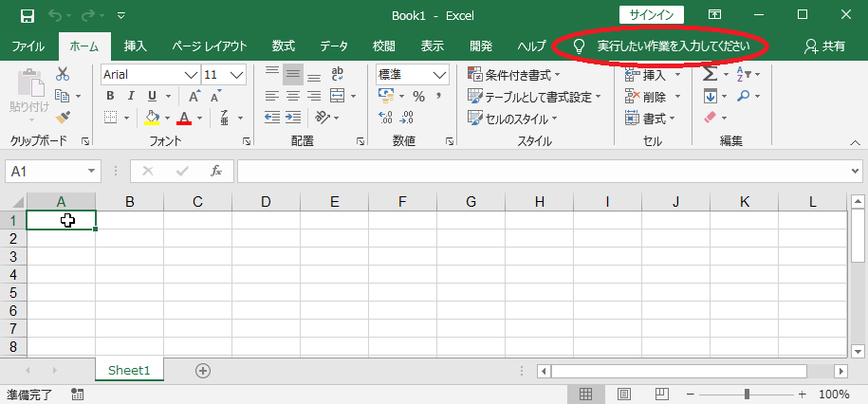Open 条件付き書式 conditional formatting
868x404 pixels.
pyautogui.click(x=514, y=74)
